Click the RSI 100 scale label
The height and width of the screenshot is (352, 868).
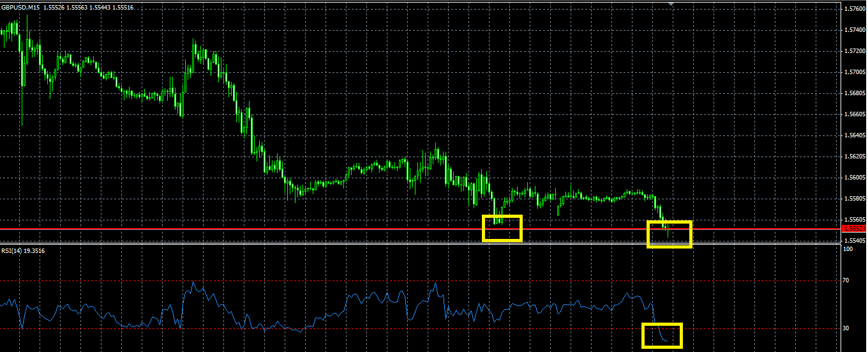coord(849,249)
